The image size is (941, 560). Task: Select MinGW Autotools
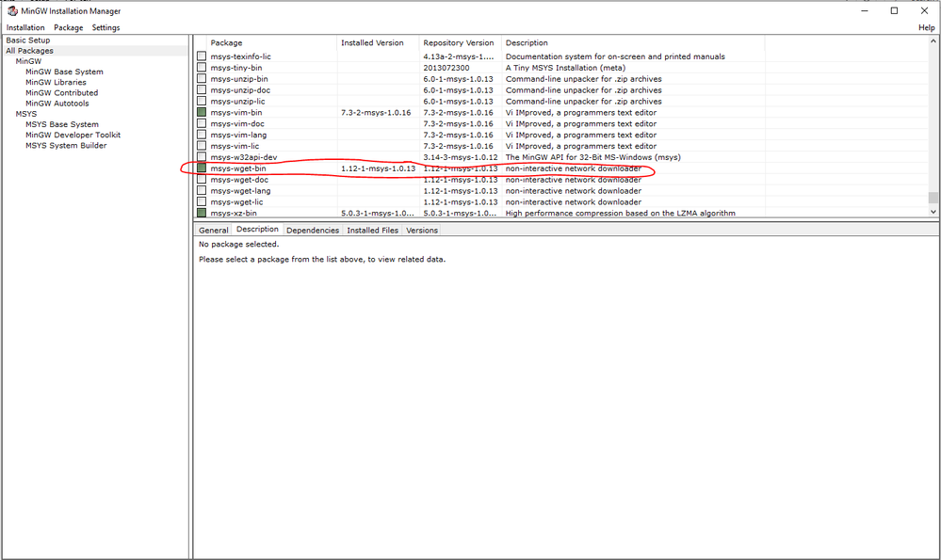57,104
